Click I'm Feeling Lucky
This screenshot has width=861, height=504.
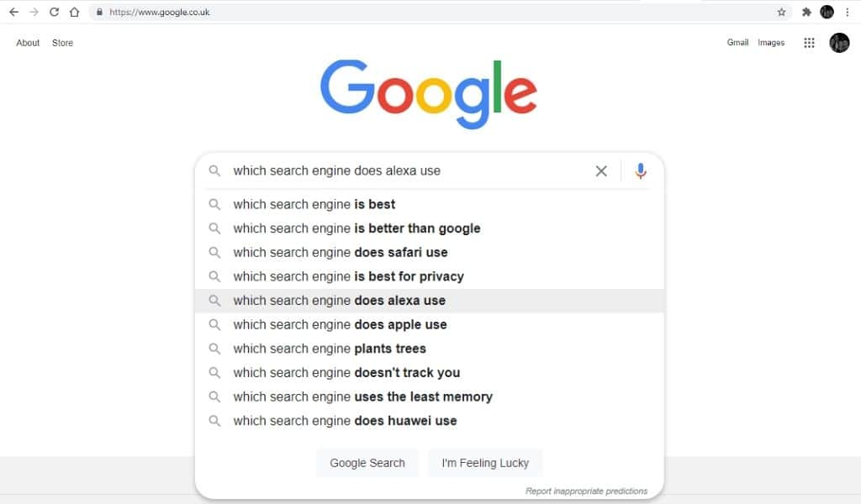[485, 463]
